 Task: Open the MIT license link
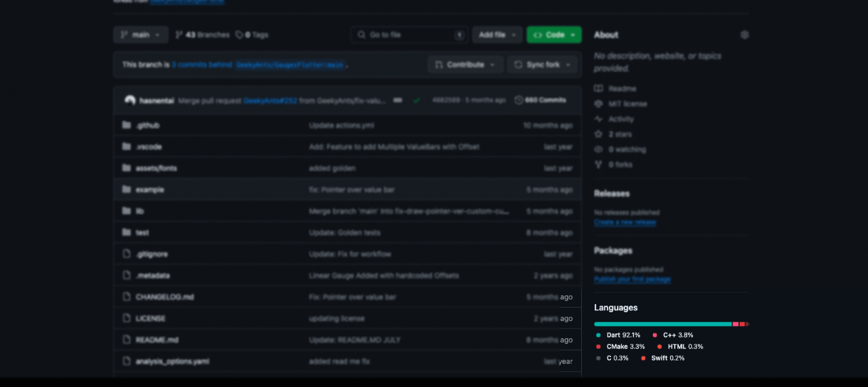(621, 104)
